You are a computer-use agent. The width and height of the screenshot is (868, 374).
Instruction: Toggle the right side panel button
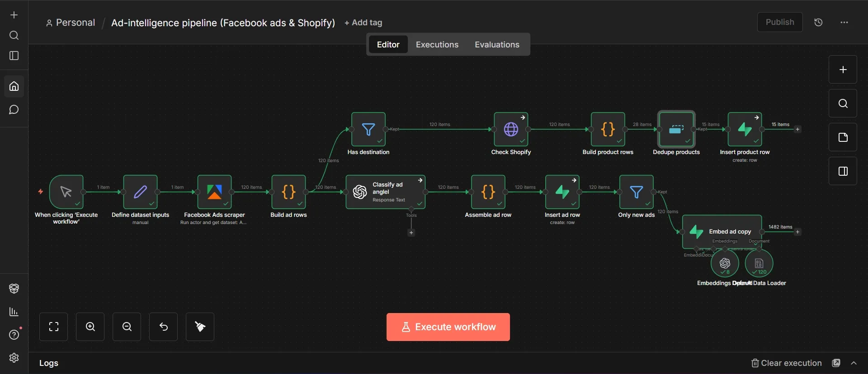pyautogui.click(x=843, y=171)
